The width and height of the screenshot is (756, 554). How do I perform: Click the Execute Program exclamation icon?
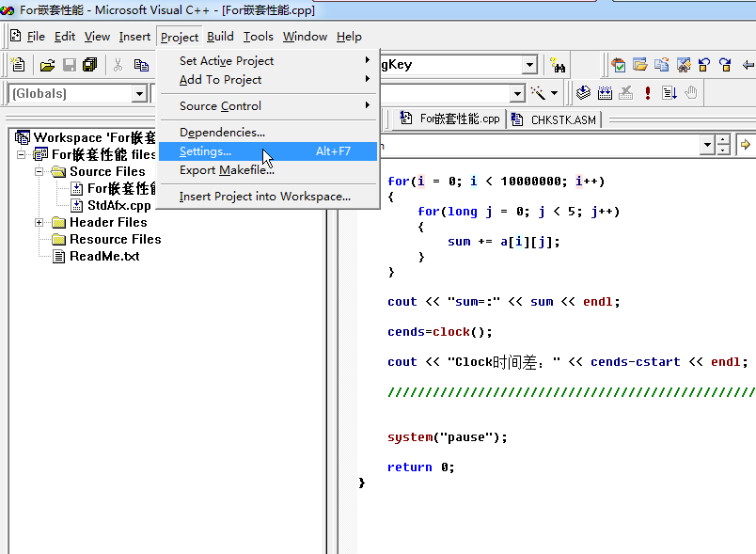(648, 93)
